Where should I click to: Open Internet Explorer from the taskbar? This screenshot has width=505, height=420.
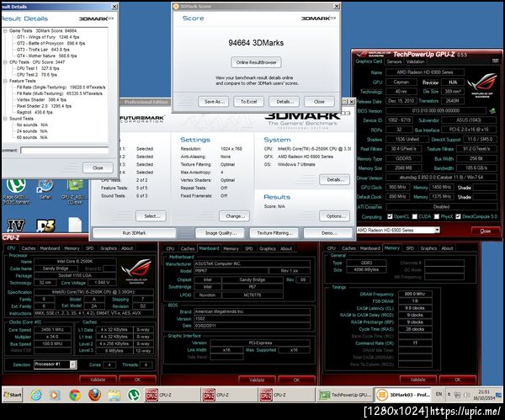pos(35,395)
